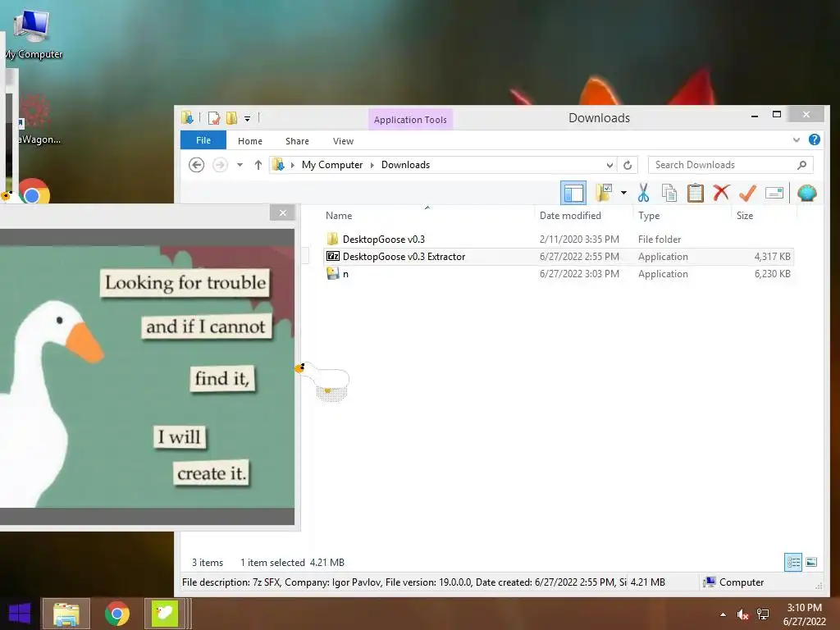The height and width of the screenshot is (630, 840).
Task: Sort by the Type column header
Action: 649,216
